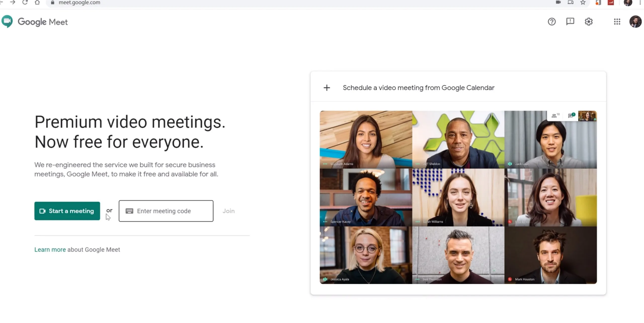Viewport: 644px width, 323px height.
Task: Click the plus icon next to Schedule a video meeting
Action: [x=327, y=88]
